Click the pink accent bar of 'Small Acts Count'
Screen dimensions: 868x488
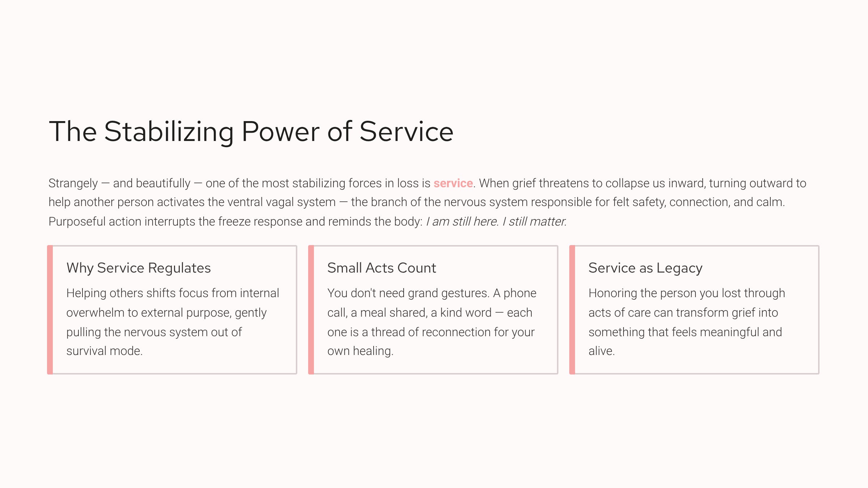[x=311, y=310]
